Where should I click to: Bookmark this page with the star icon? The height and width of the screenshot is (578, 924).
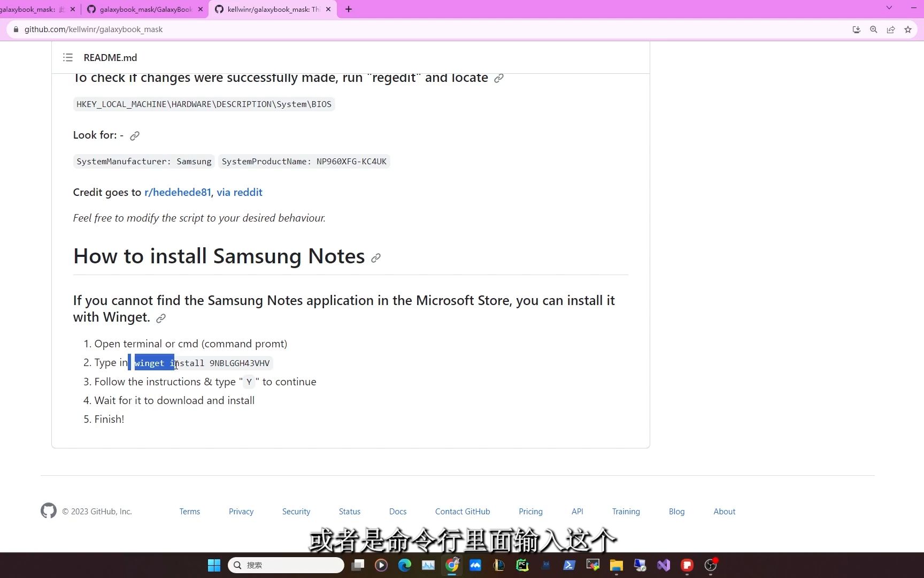(908, 29)
